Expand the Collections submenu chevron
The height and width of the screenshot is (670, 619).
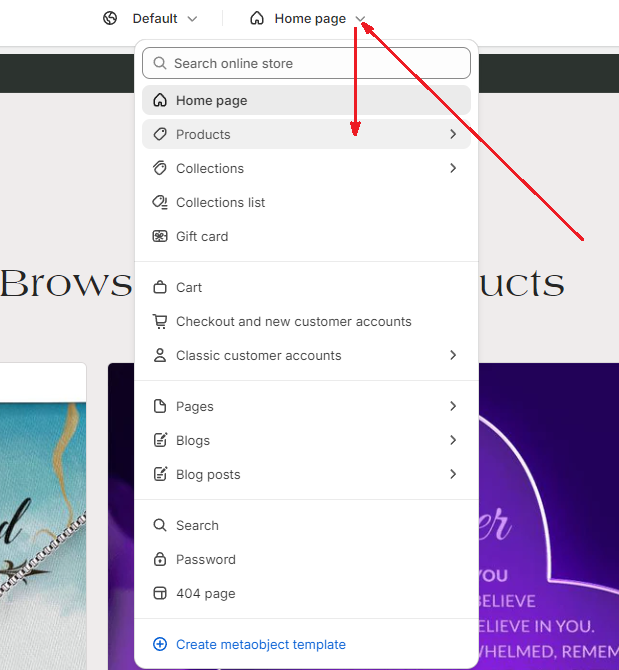click(453, 168)
